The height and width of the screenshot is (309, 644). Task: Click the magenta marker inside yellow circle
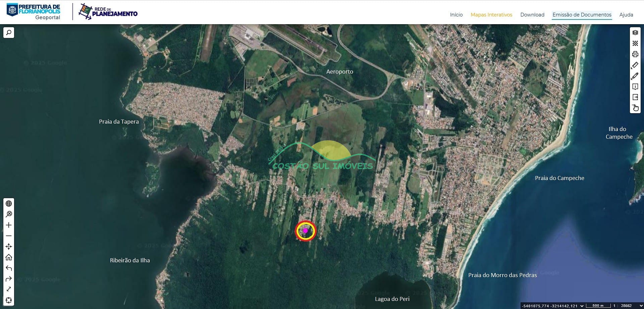pyautogui.click(x=305, y=231)
